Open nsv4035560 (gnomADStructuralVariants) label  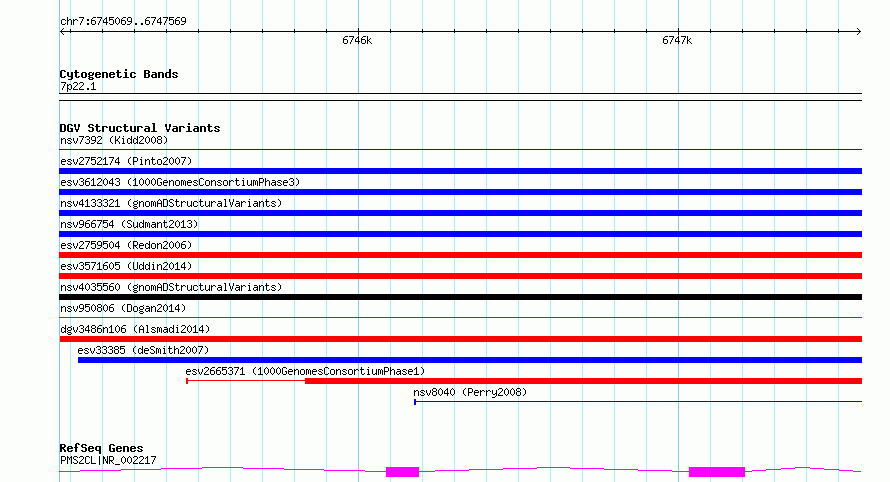tap(171, 287)
